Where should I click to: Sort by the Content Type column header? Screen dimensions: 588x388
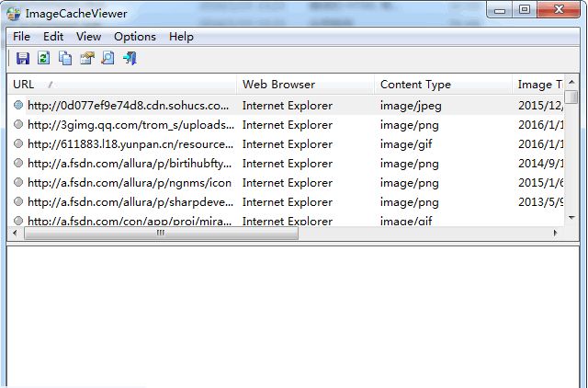443,85
